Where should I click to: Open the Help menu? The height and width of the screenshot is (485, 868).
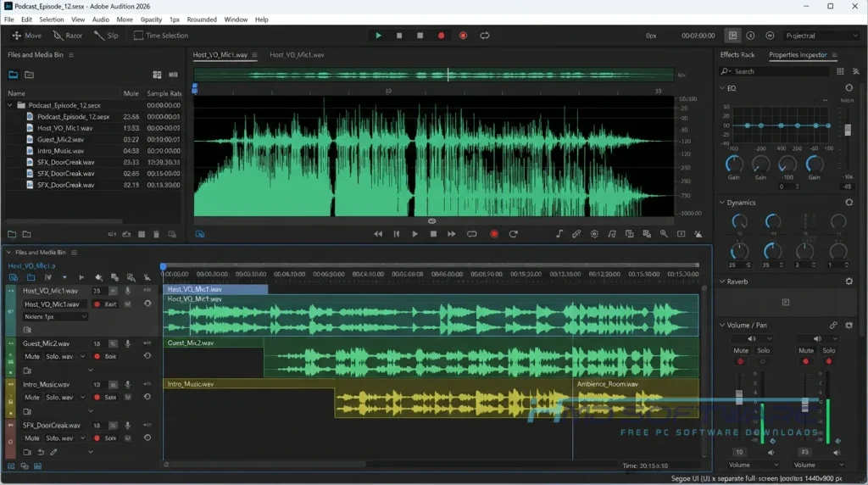click(x=261, y=20)
